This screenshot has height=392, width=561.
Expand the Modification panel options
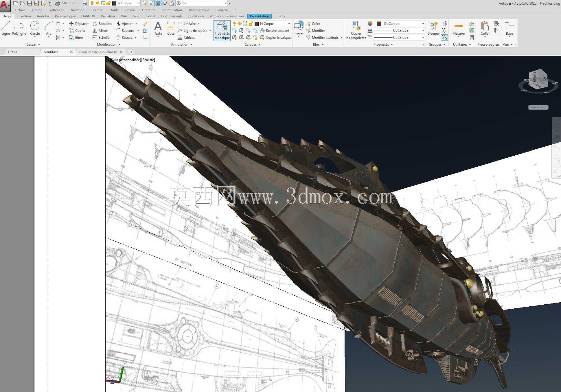(109, 45)
